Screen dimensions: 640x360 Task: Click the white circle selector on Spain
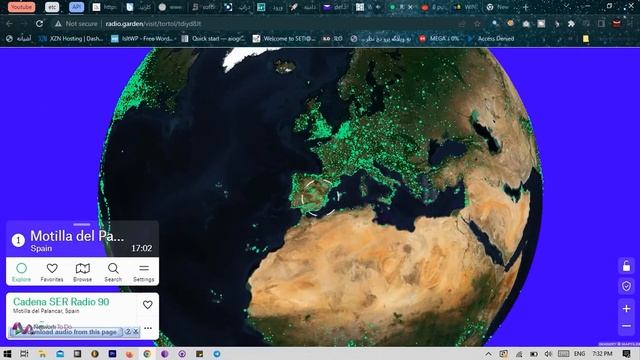[319, 198]
